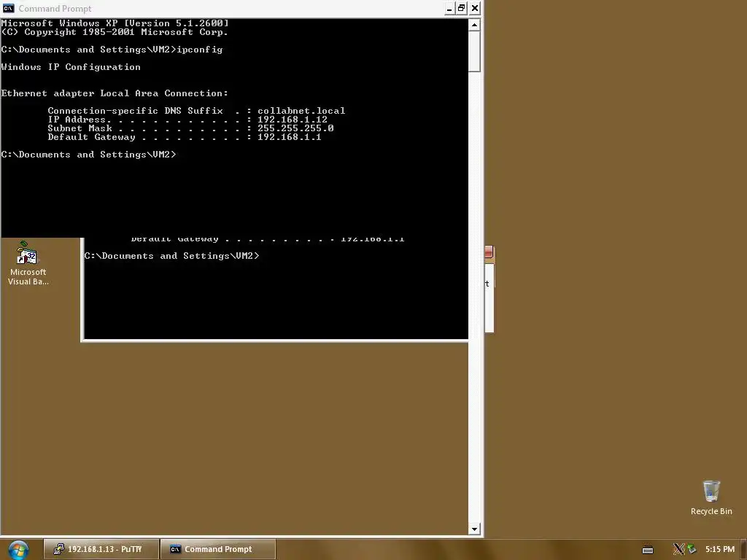Viewport: 747px width, 560px height.
Task: Click the Command Prompt scrollbar down arrow
Action: tap(474, 529)
